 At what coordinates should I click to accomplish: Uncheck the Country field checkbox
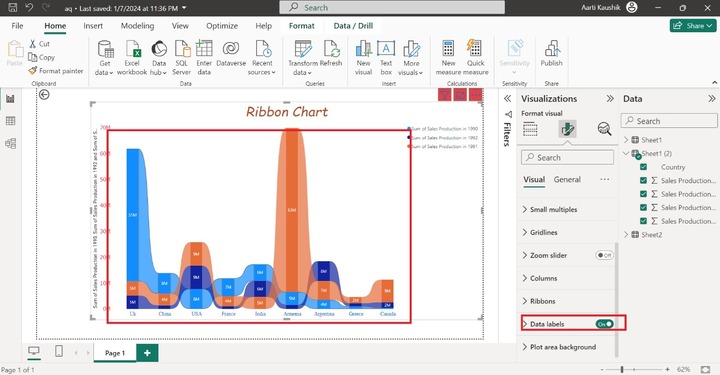643,167
